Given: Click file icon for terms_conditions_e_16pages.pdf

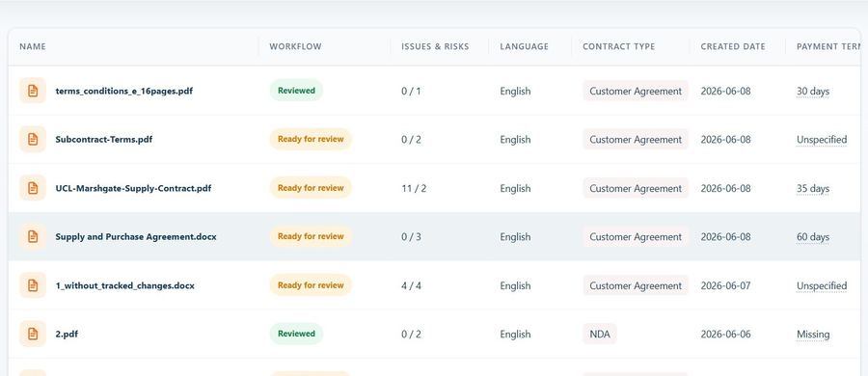Looking at the screenshot, I should click(x=33, y=91).
